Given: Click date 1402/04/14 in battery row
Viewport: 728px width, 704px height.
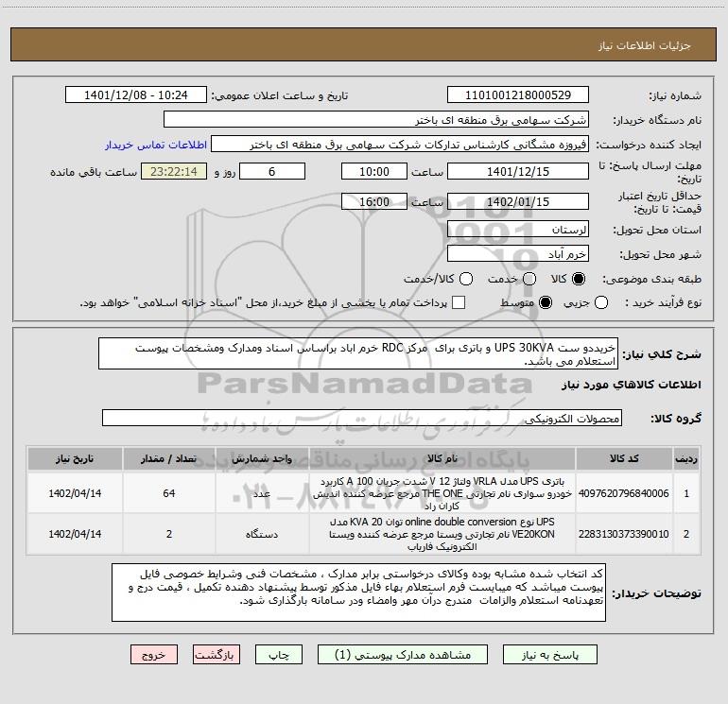Looking at the screenshot, I should coord(75,493).
